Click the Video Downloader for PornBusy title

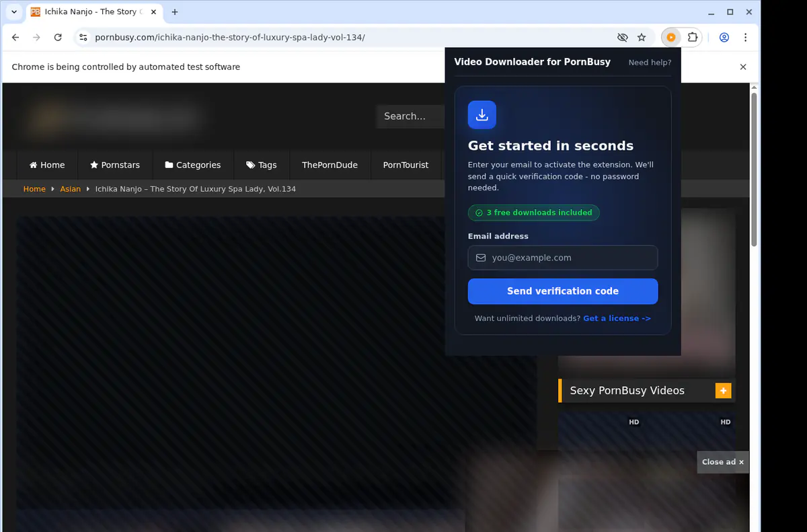[x=533, y=62]
